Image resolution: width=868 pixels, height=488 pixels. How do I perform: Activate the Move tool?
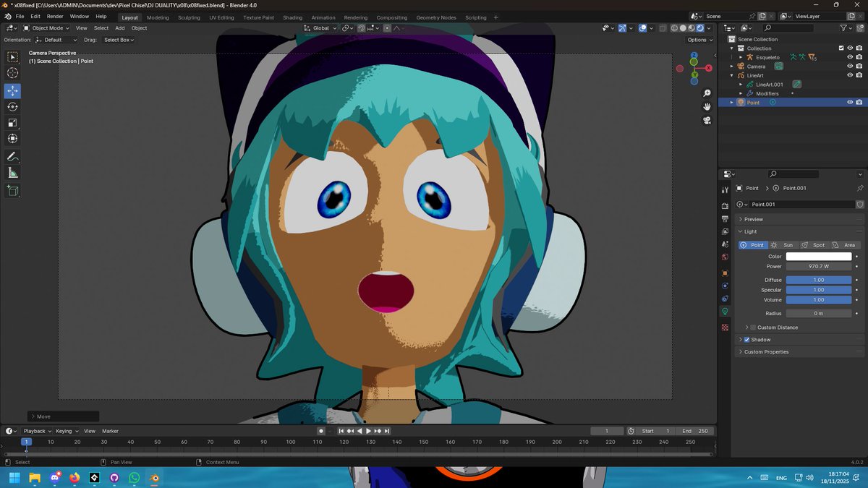(x=12, y=91)
